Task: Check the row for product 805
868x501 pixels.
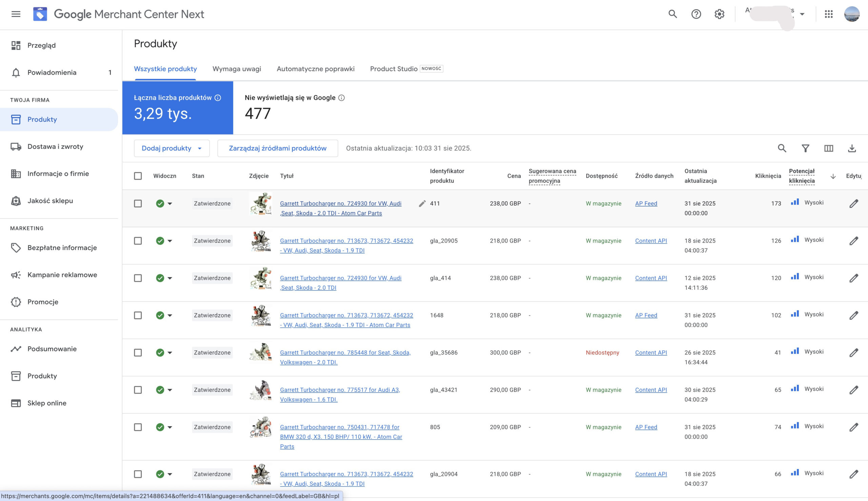Action: (x=138, y=427)
